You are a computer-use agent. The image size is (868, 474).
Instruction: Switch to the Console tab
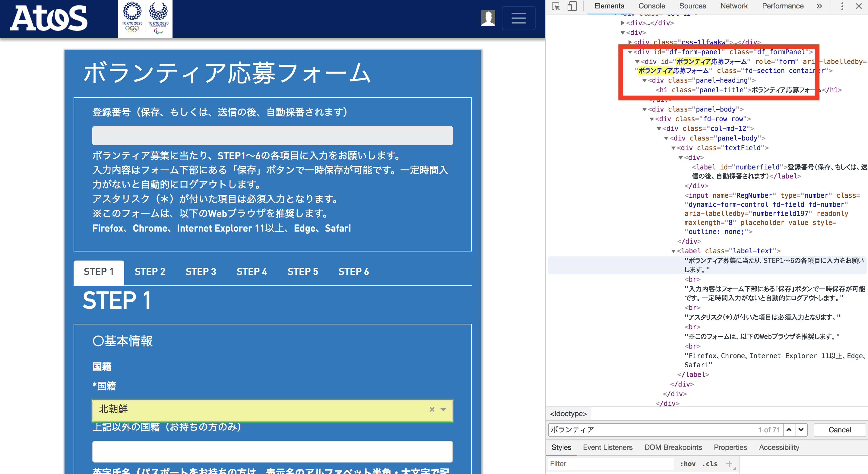651,6
